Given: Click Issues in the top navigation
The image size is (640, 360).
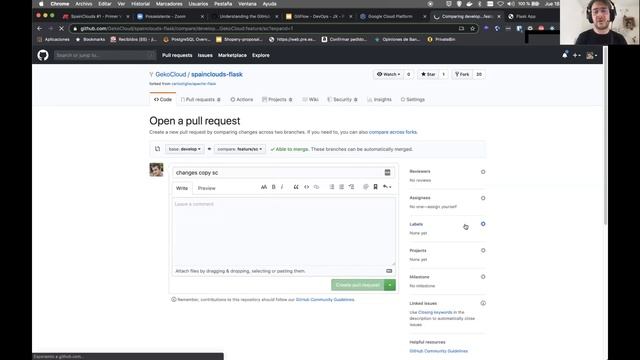Looking at the screenshot, I should click(x=205, y=55).
